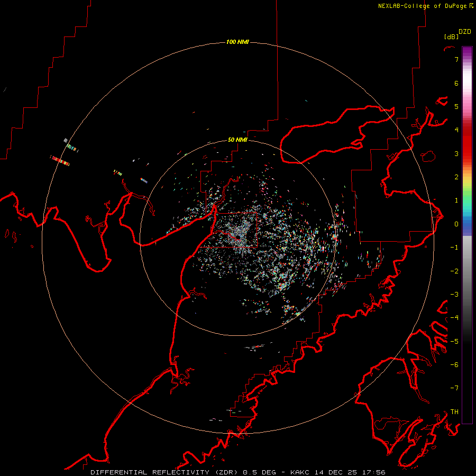Click the -4 tick label on scale

coord(454,318)
